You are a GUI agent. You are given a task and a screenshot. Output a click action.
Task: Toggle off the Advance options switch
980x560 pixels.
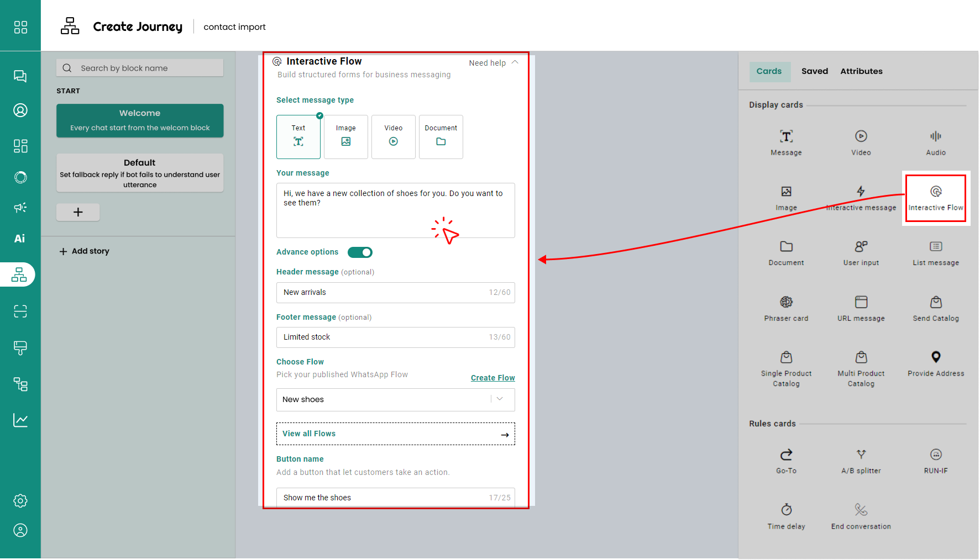pyautogui.click(x=360, y=252)
